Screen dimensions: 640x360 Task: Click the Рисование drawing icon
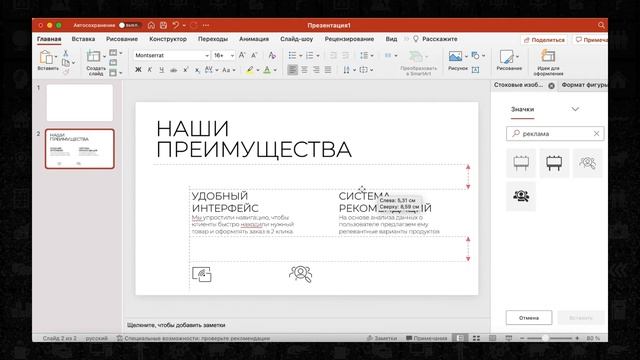point(507,57)
